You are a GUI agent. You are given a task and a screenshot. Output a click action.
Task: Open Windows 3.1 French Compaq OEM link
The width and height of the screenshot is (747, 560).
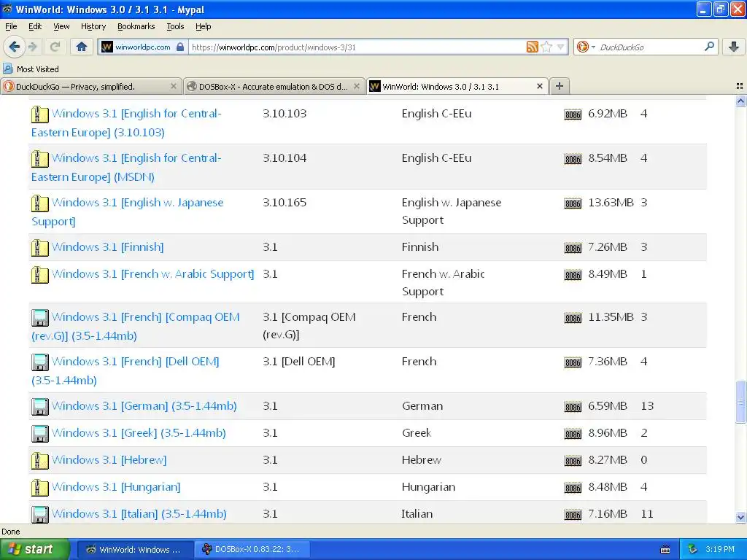[136, 326]
